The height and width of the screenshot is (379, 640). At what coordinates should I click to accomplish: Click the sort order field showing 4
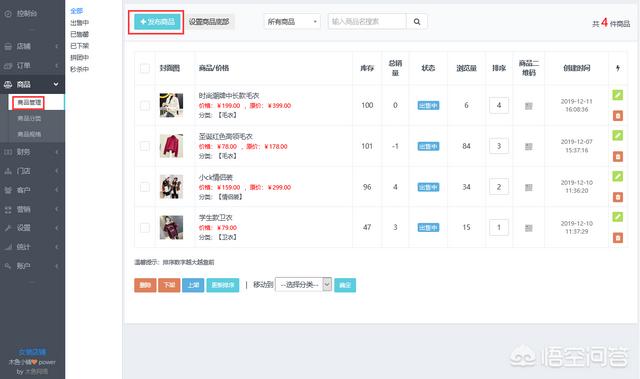(499, 106)
